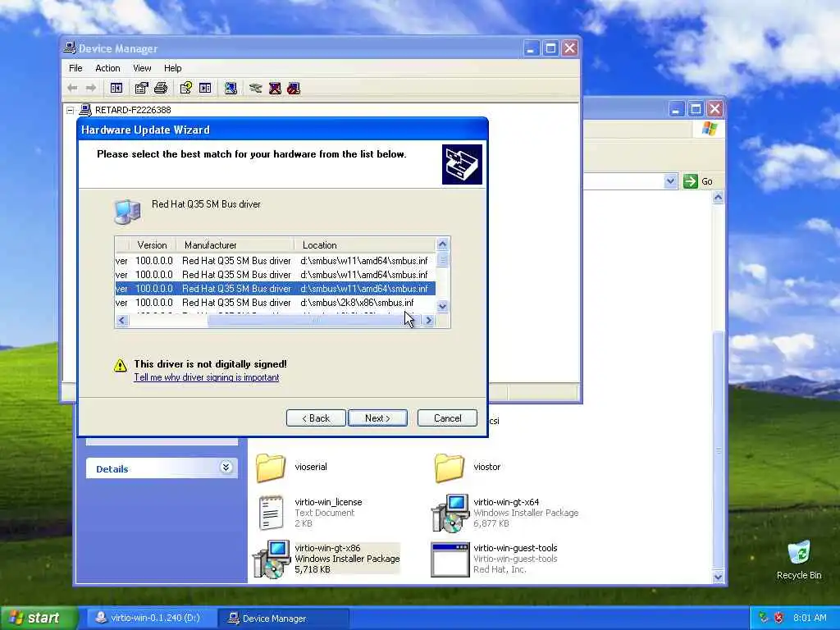The width and height of the screenshot is (840, 630).
Task: Click the Version column header
Action: point(152,244)
